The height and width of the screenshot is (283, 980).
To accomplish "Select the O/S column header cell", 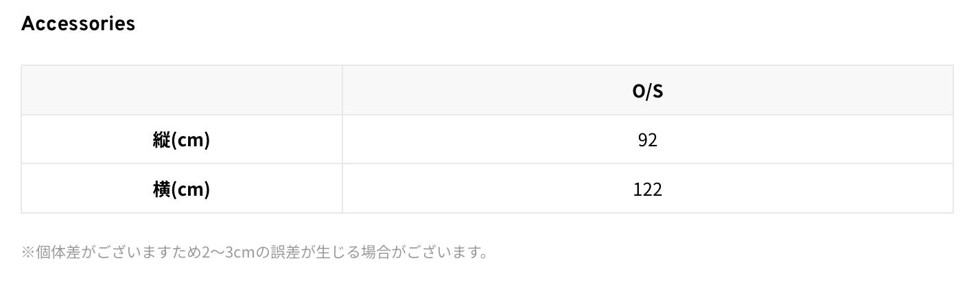I will 647,91.
